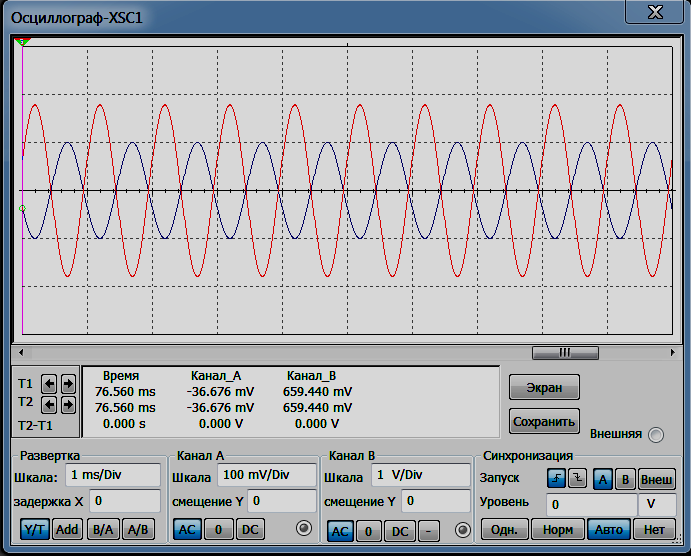This screenshot has width=691, height=556.
Task: Set Channel B coupling to AC
Action: (x=340, y=531)
